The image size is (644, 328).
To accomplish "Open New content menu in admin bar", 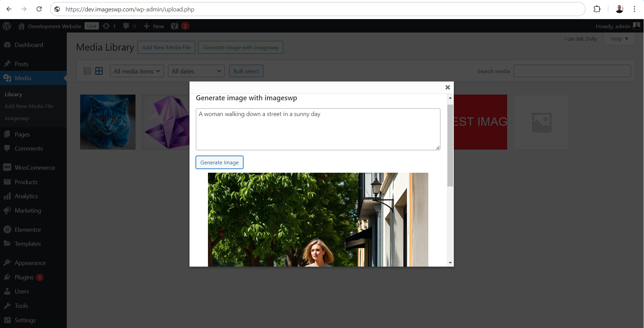I will coord(154,26).
